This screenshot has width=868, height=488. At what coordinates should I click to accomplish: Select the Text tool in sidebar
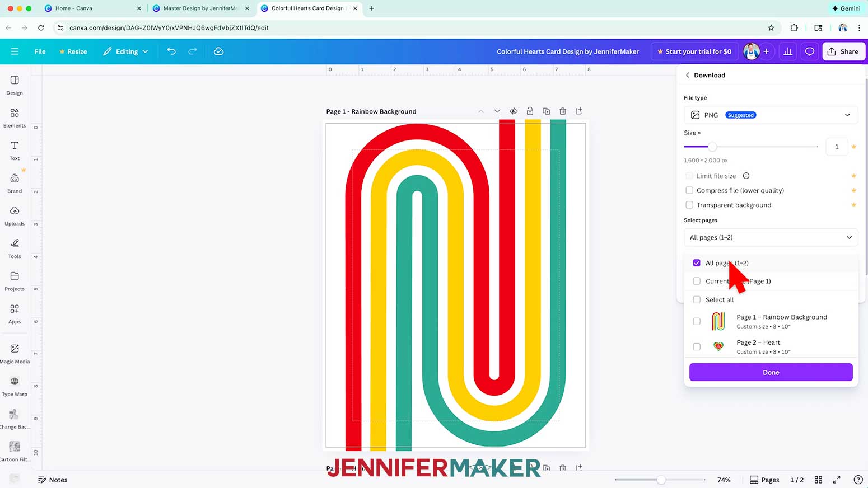click(15, 151)
